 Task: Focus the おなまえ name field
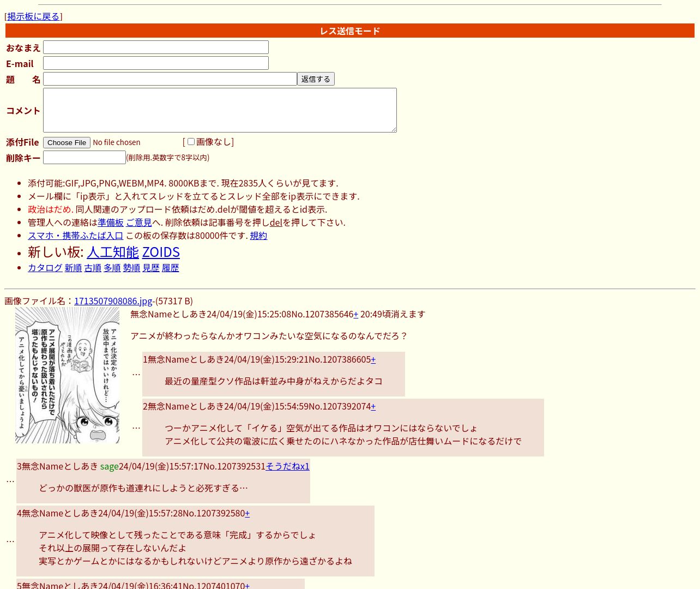pyautogui.click(x=156, y=47)
